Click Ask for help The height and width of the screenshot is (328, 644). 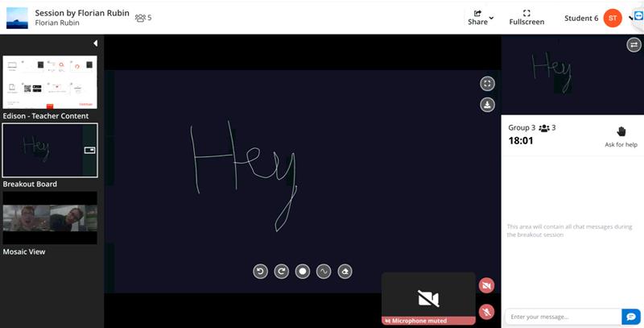(x=621, y=136)
